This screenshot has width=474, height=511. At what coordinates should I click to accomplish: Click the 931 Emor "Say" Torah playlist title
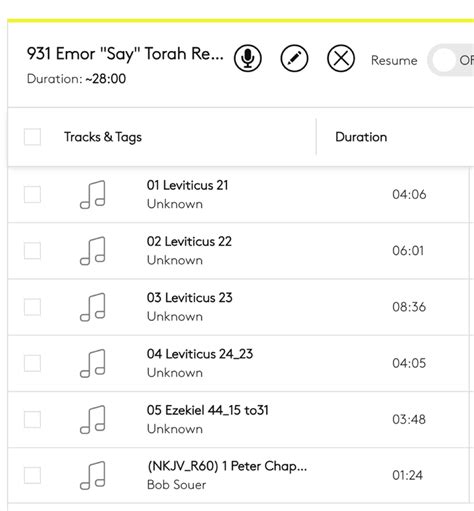pyautogui.click(x=125, y=54)
